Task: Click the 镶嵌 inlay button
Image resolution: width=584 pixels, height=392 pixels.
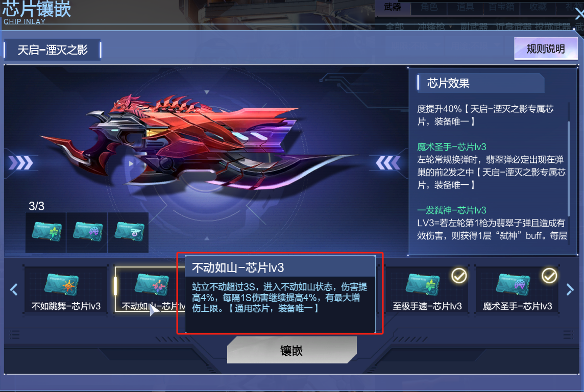Action: 291,350
